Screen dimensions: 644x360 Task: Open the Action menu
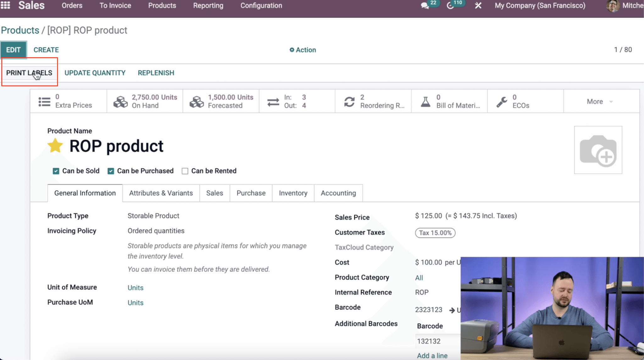point(302,50)
